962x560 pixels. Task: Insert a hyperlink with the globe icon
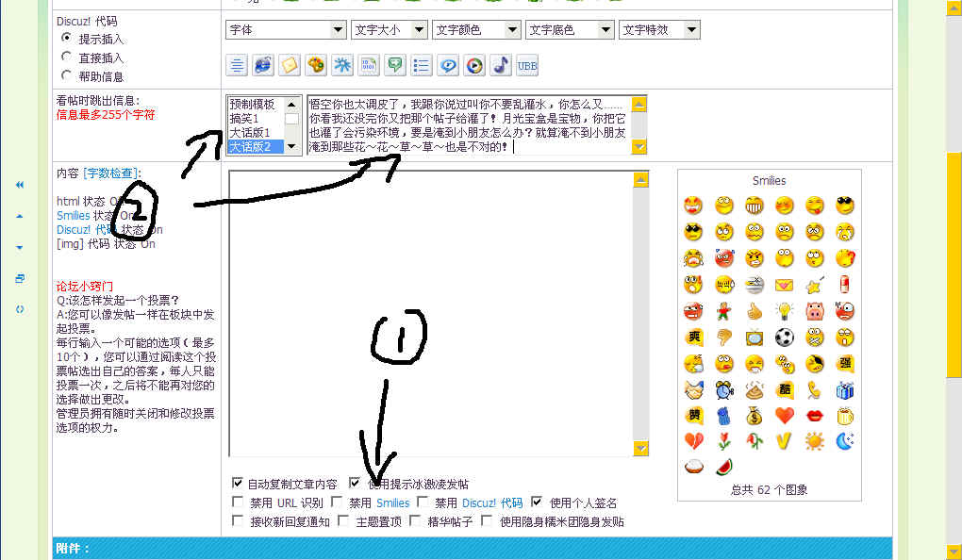pos(263,65)
